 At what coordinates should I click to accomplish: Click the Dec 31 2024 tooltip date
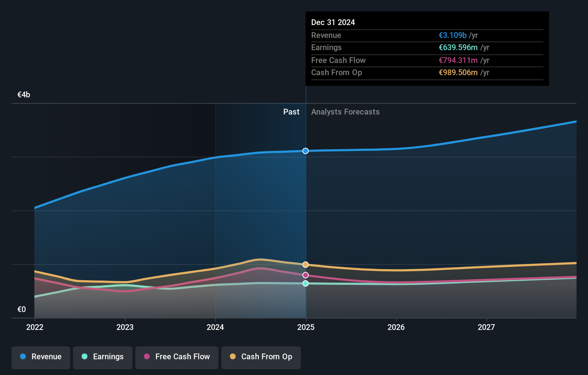click(333, 23)
